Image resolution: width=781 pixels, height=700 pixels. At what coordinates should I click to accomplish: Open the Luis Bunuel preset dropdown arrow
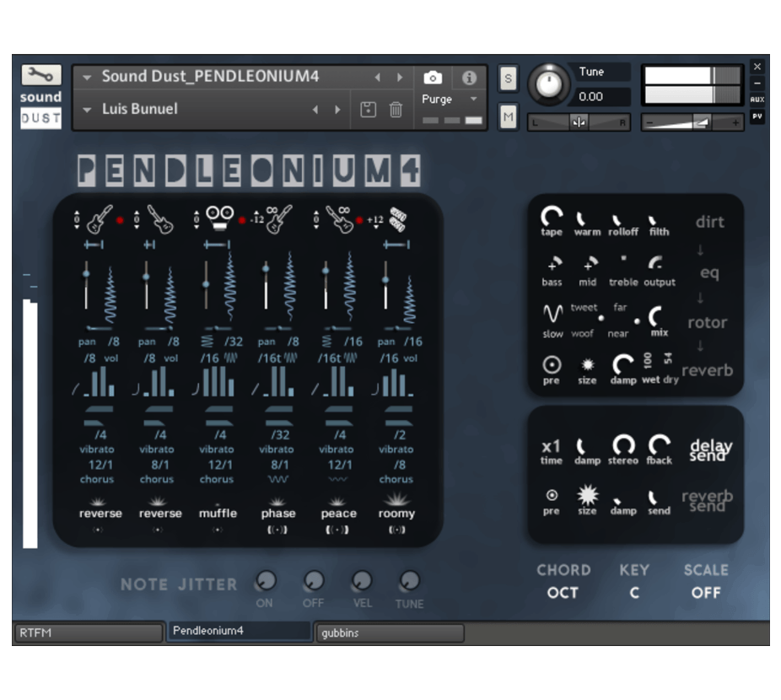coord(87,110)
